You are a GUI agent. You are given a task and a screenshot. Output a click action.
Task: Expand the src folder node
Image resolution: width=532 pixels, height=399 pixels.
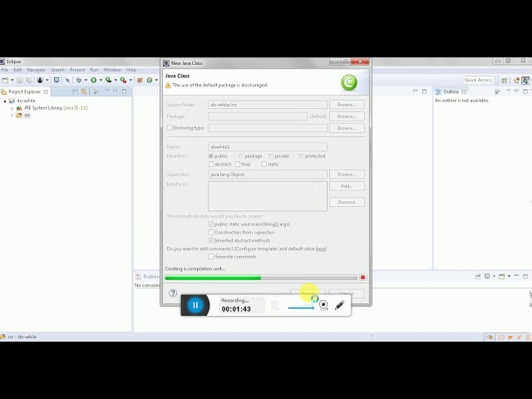12,116
